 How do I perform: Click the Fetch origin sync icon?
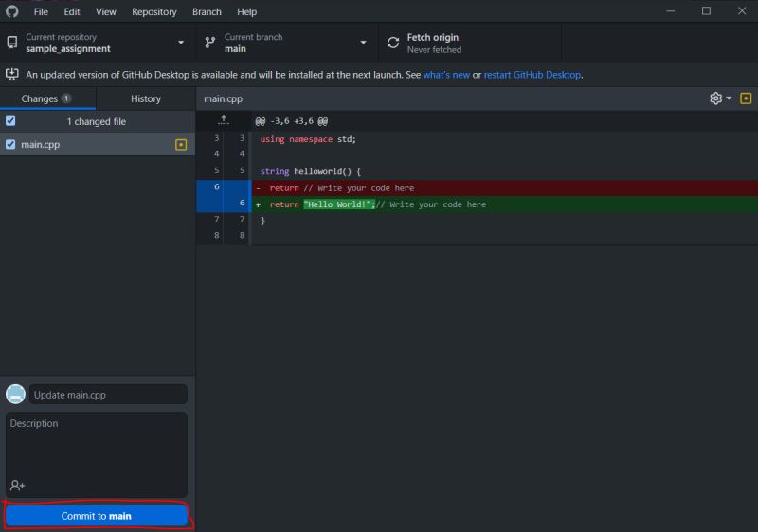tap(393, 43)
